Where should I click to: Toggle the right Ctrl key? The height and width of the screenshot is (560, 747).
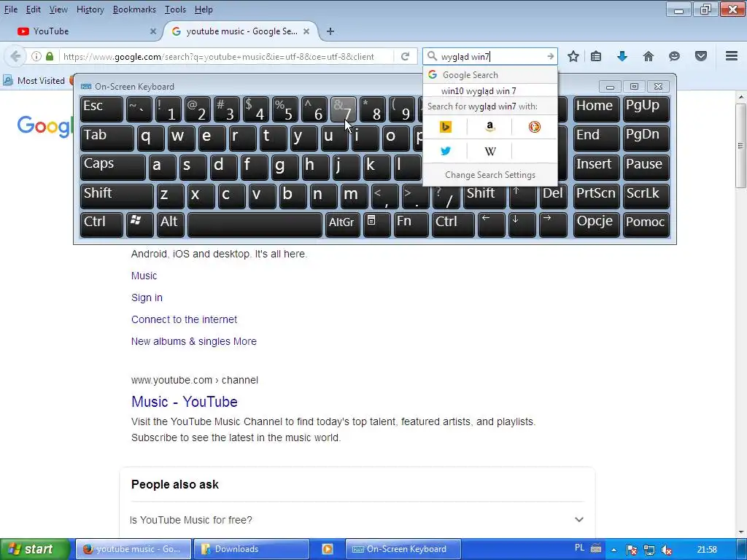click(x=452, y=225)
